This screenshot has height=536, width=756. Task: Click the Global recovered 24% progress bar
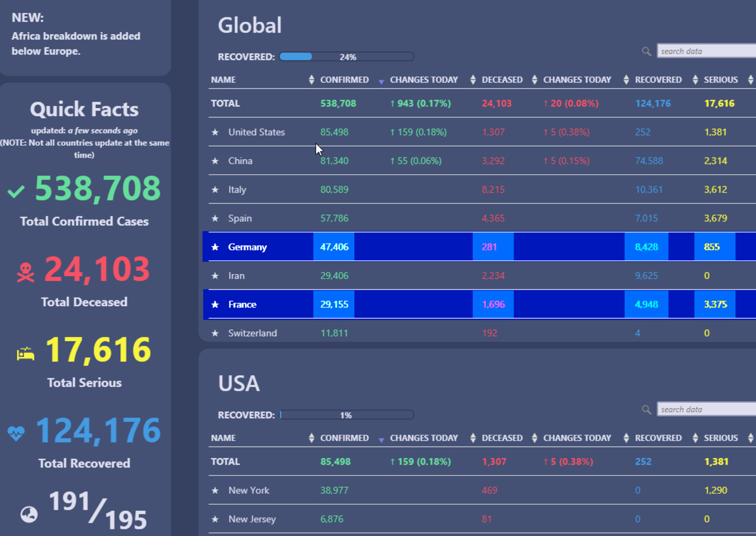(x=346, y=57)
